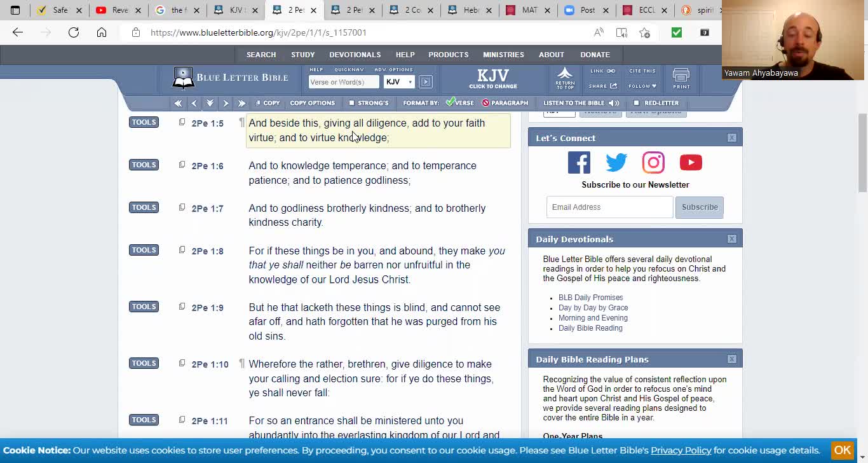868x463 pixels.
Task: Open Facebook page icon
Action: pos(579,163)
